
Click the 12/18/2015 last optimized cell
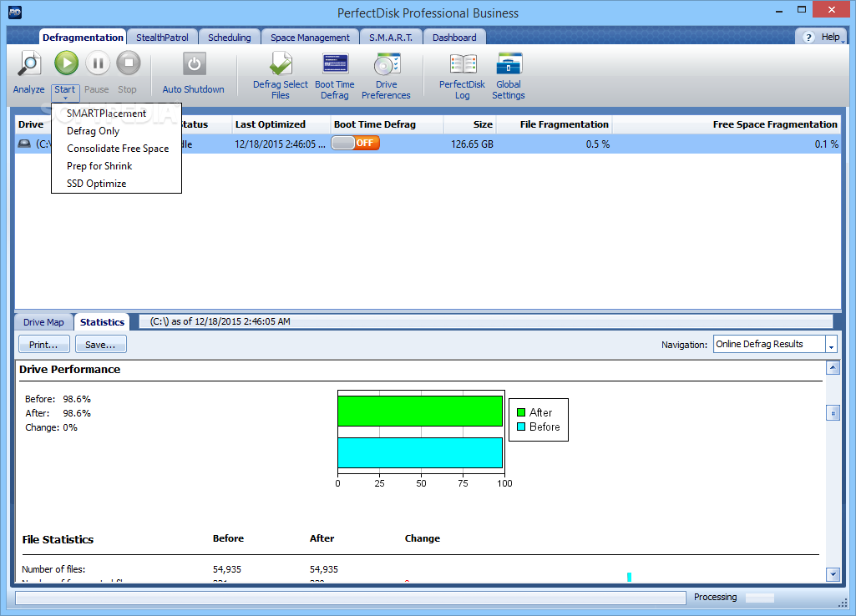click(280, 144)
